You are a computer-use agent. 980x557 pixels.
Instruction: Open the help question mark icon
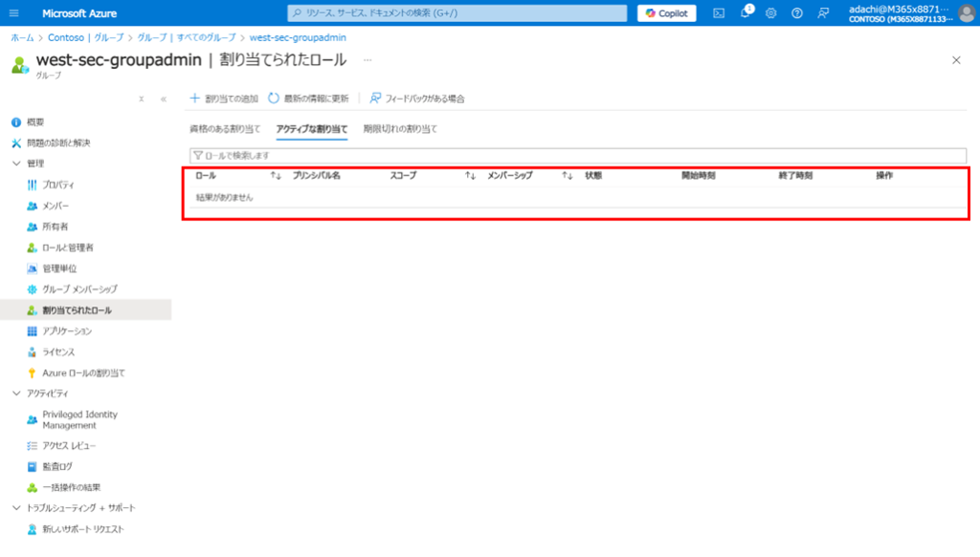click(797, 13)
